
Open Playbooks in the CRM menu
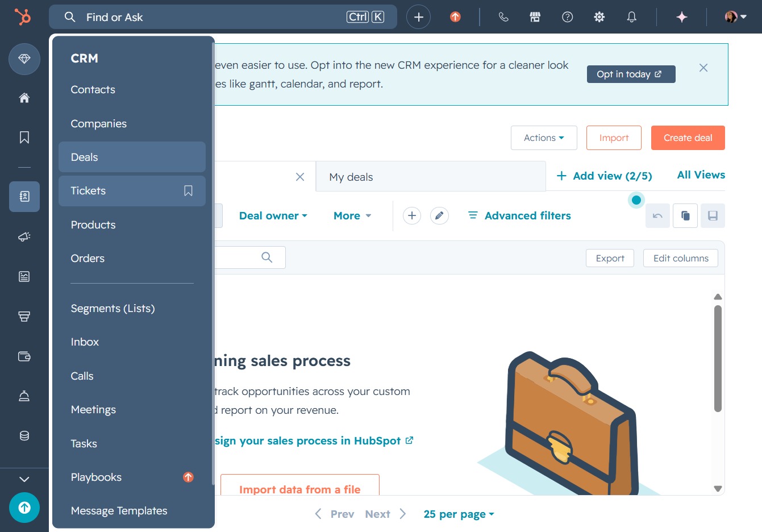click(x=132, y=477)
